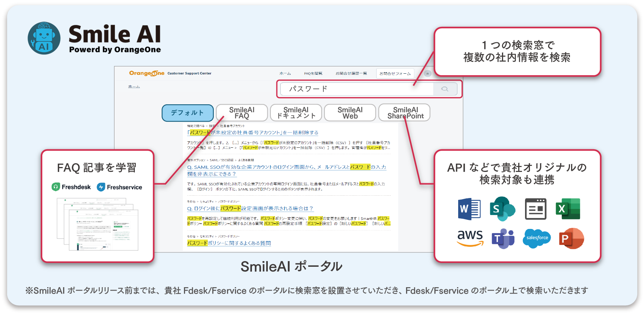Click the ホーム breadcrumb link
The image size is (644, 314).
pos(134,87)
